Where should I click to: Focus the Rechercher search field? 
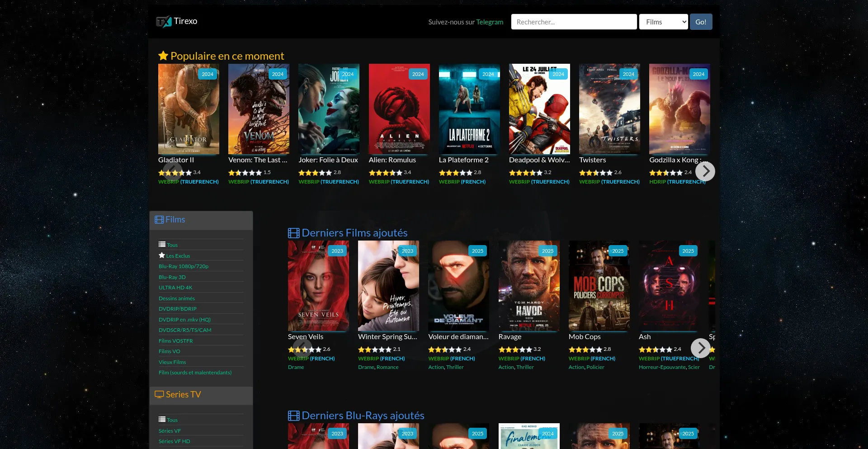pos(574,22)
